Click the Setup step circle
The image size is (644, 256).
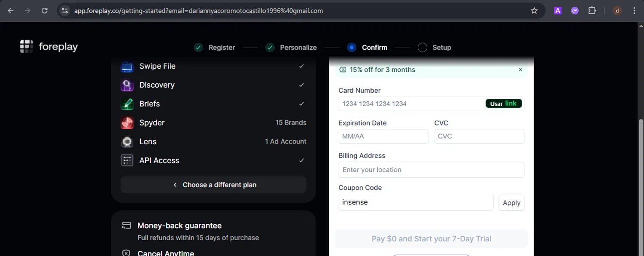point(422,47)
